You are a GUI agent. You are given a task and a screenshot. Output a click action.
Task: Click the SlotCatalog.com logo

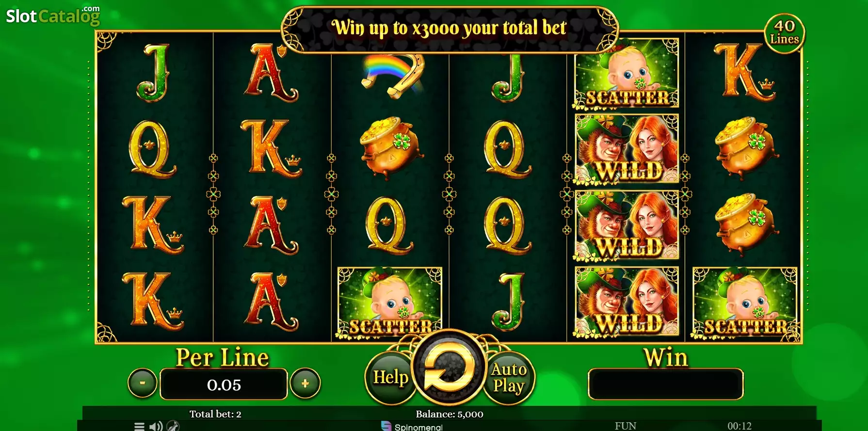coord(53,16)
